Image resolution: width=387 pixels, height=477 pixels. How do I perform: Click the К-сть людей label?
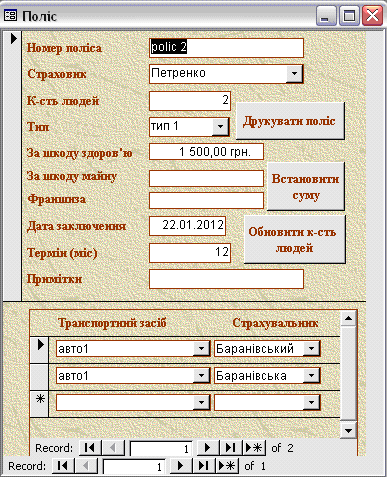click(x=63, y=101)
